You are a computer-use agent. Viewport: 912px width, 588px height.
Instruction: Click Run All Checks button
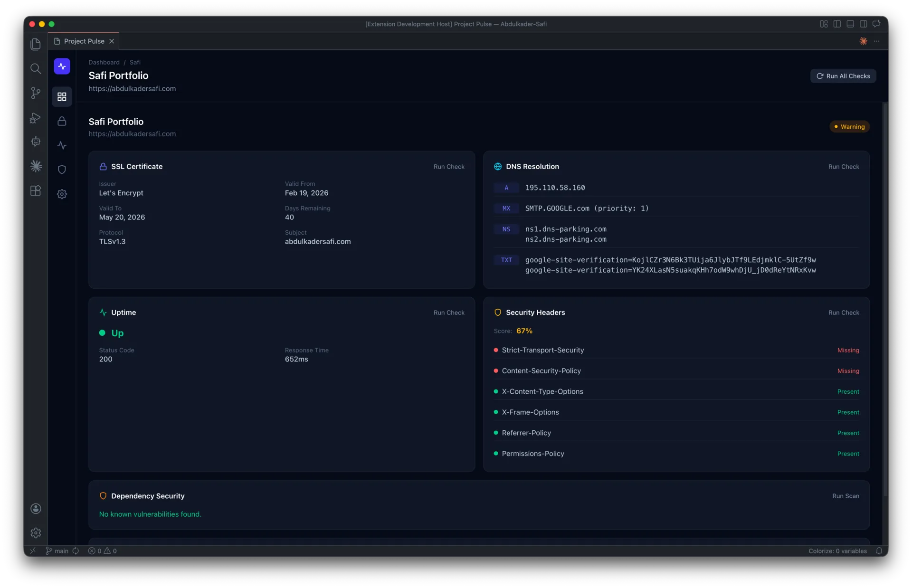(x=843, y=76)
